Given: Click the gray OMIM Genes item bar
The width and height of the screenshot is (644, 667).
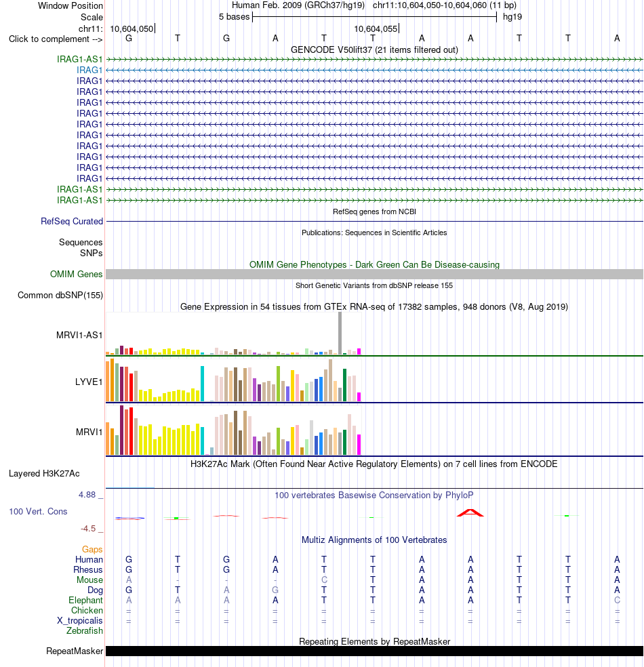Looking at the screenshot, I should (374, 274).
